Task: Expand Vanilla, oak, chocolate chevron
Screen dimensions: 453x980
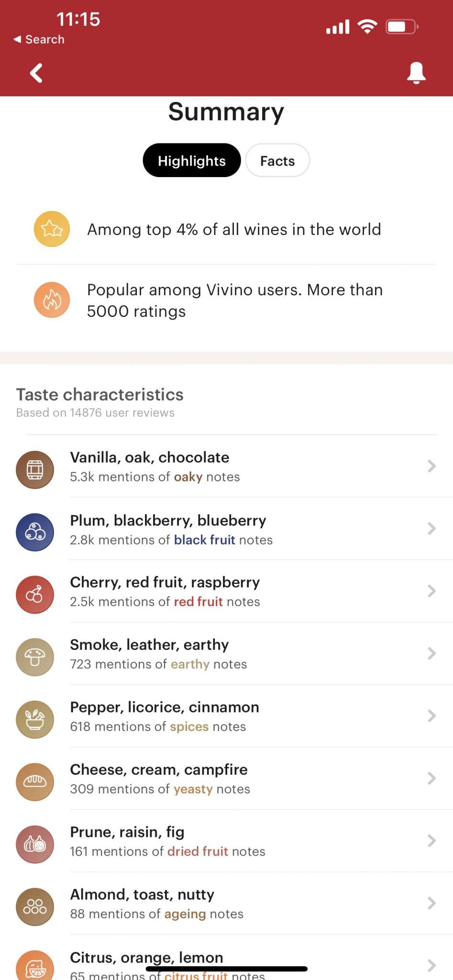Action: 431,466
